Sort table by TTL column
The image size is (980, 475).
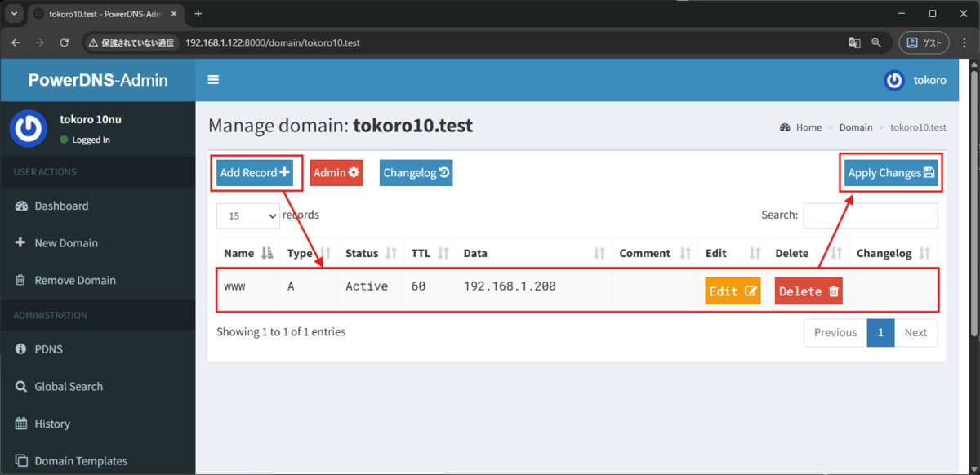(430, 253)
